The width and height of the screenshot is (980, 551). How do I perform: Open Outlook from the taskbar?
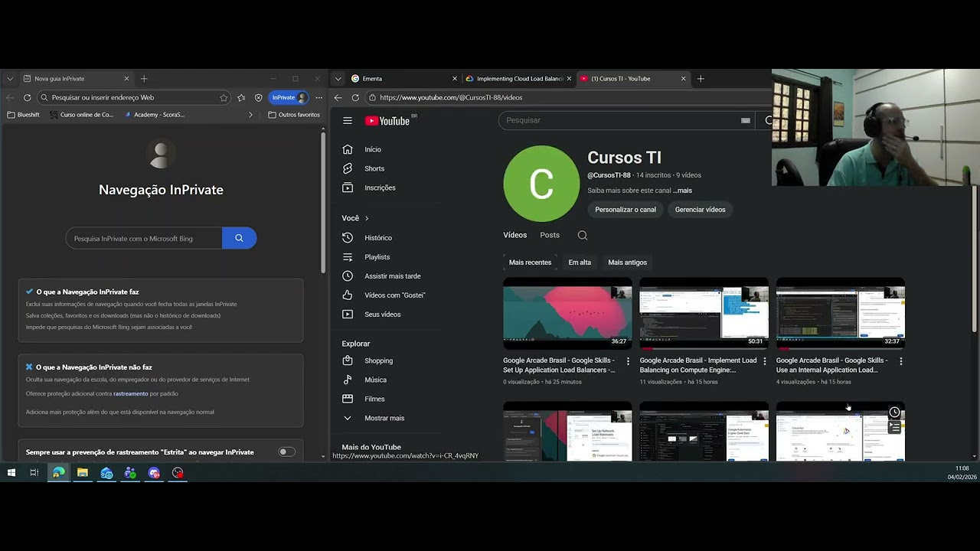click(x=106, y=473)
